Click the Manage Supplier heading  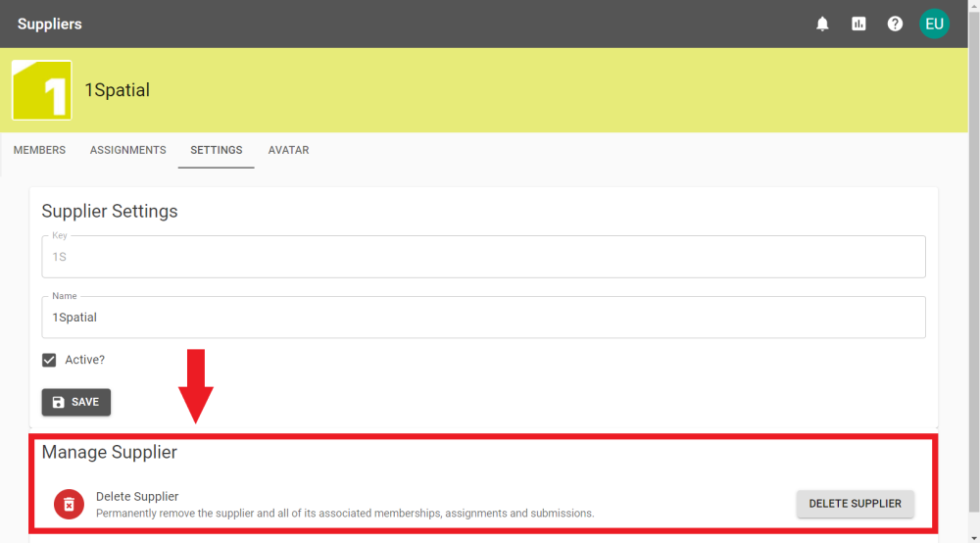pos(109,452)
